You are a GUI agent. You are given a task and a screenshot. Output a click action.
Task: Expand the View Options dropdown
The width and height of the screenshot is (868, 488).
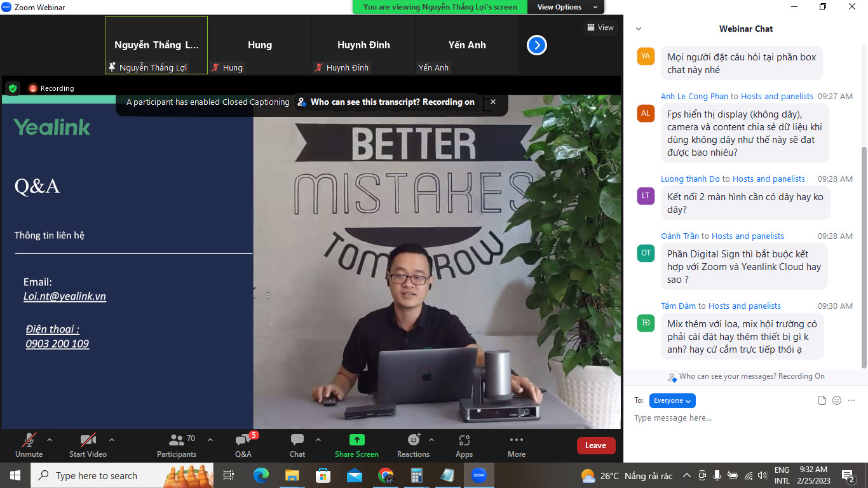click(567, 7)
